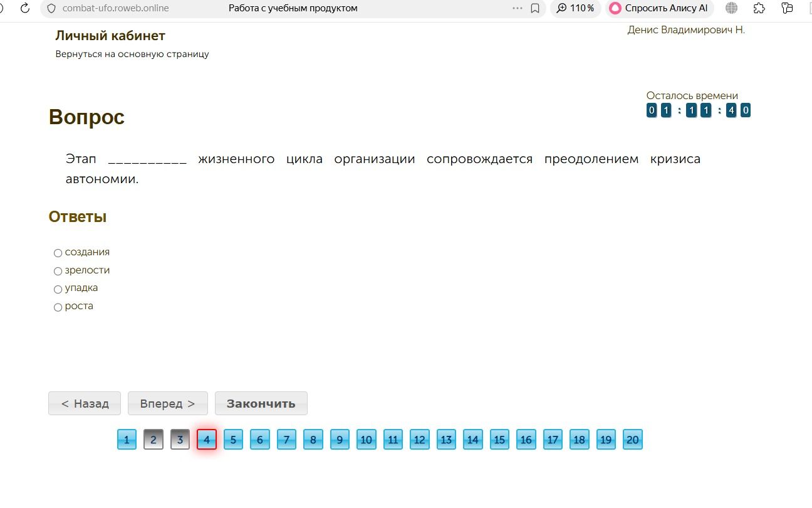Open the browser extensions puzzle icon
Image resolution: width=812 pixels, height=508 pixels.
[759, 8]
